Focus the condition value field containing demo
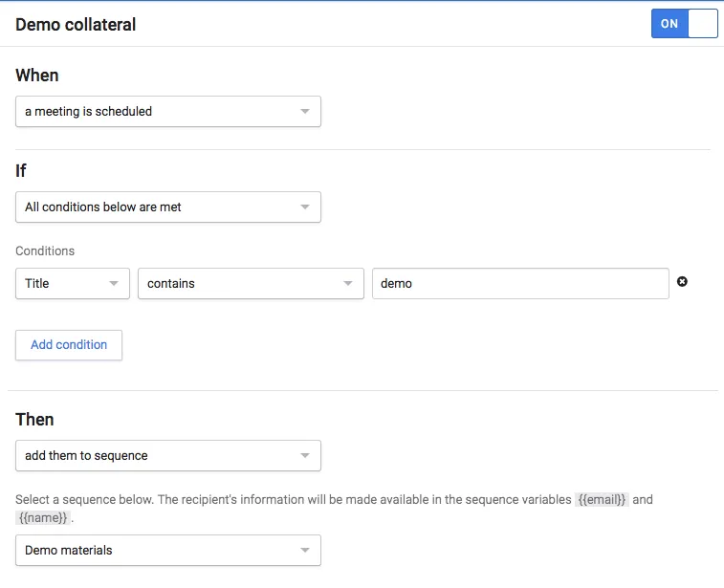 (520, 283)
